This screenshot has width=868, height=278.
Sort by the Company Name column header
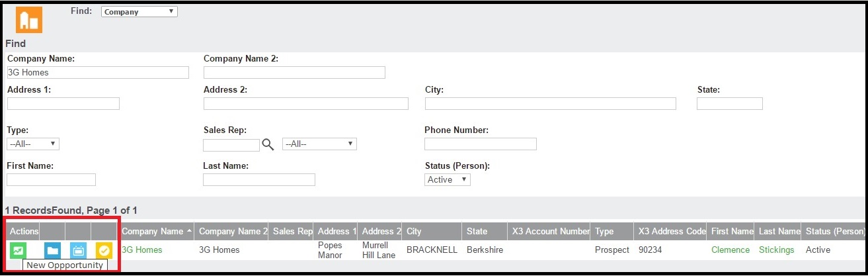(153, 231)
